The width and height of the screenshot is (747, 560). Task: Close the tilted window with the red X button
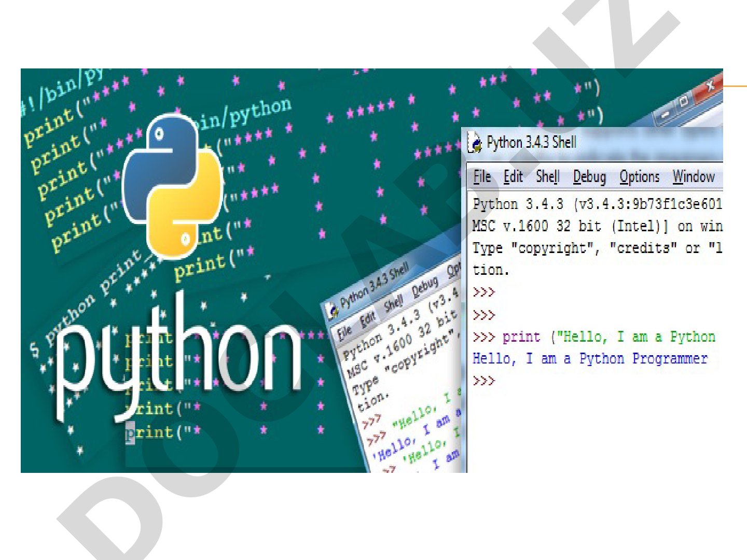point(709,86)
